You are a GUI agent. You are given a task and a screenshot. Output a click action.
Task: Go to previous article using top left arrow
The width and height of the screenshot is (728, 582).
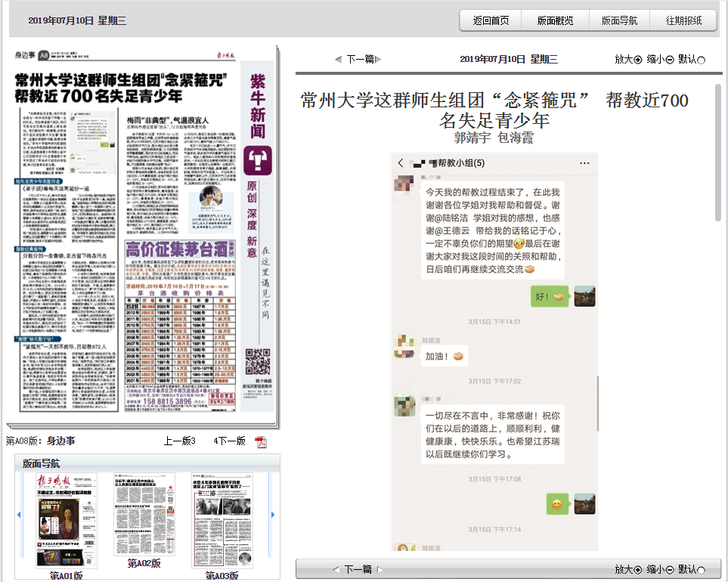[338, 59]
